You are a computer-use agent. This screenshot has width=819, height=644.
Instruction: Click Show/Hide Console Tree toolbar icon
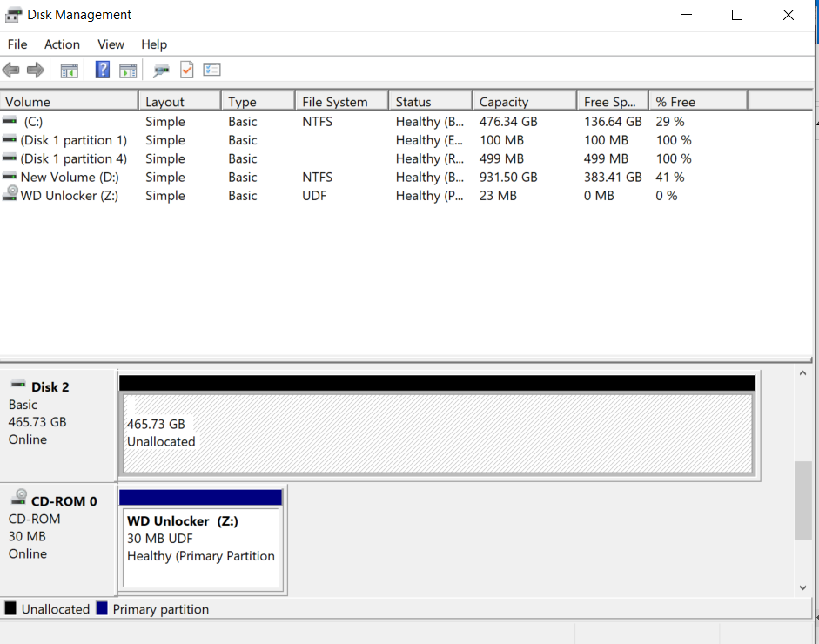pyautogui.click(x=69, y=70)
